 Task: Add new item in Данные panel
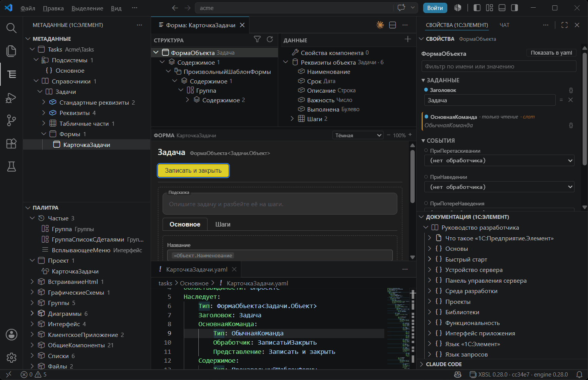pos(408,39)
